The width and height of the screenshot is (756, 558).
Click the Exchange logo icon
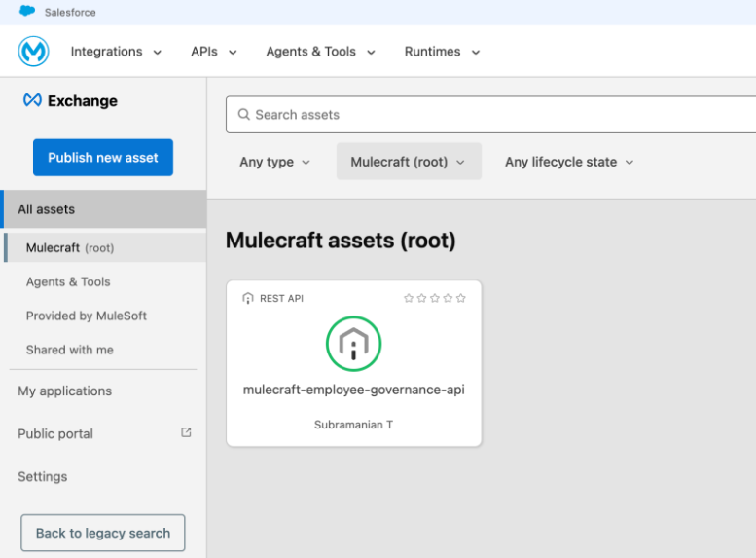click(32, 101)
